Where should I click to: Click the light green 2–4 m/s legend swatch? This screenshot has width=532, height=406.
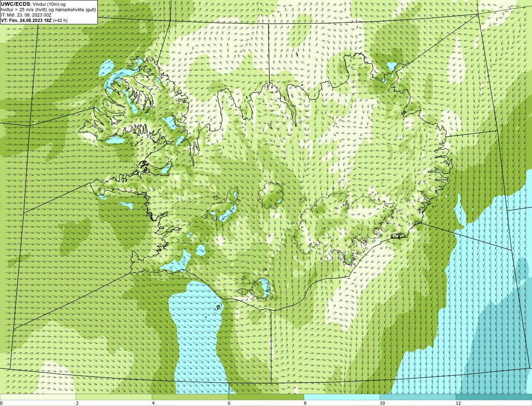(114, 397)
